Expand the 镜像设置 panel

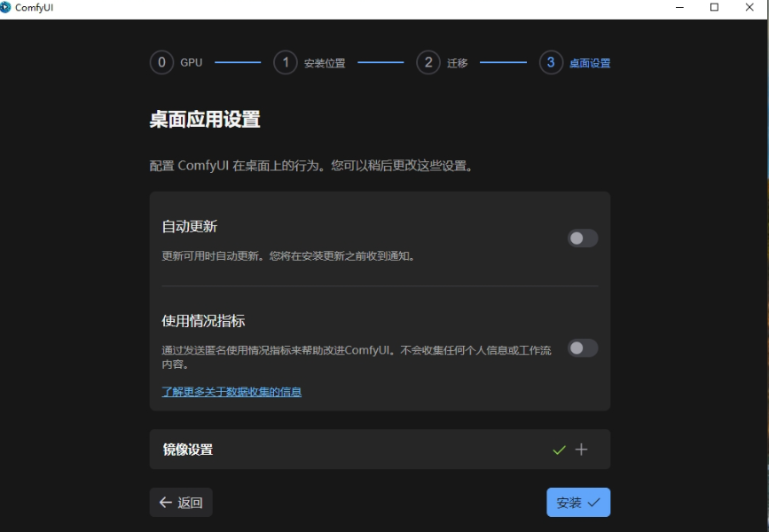[380, 450]
